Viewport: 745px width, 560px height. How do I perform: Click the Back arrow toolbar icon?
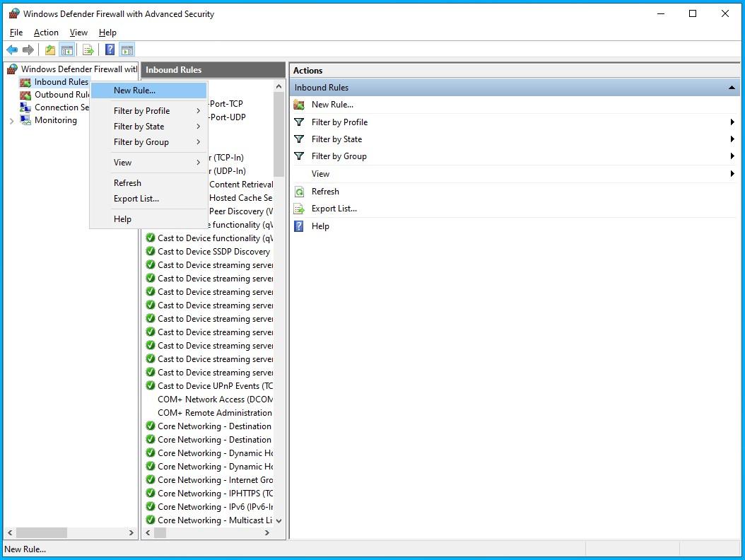click(x=12, y=49)
